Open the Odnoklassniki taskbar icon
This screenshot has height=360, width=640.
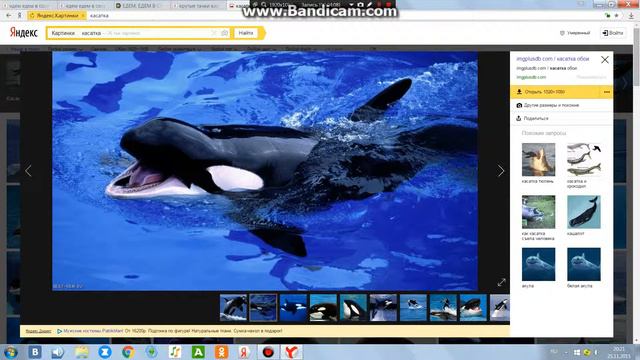(222, 352)
